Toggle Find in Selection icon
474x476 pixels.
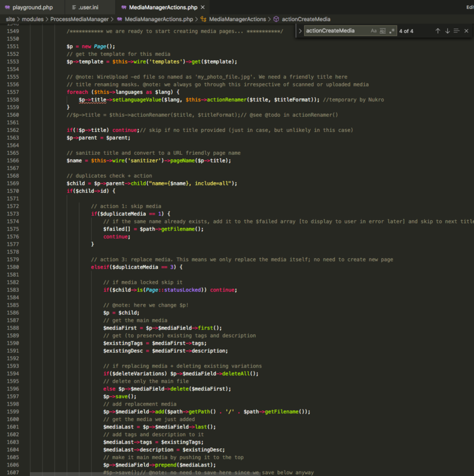456,31
